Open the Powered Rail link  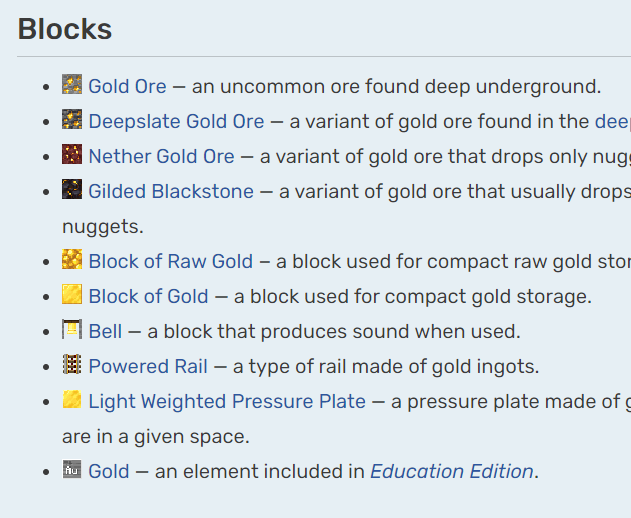(148, 367)
